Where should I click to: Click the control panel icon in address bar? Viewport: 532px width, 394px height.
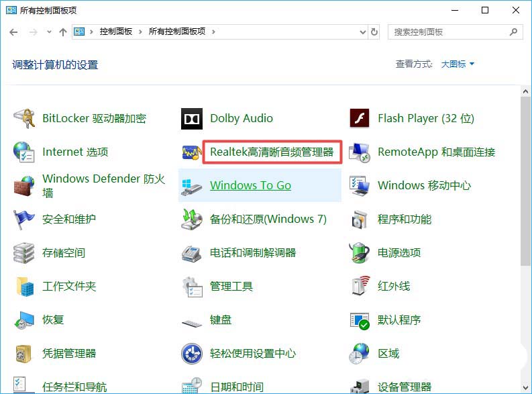click(79, 32)
